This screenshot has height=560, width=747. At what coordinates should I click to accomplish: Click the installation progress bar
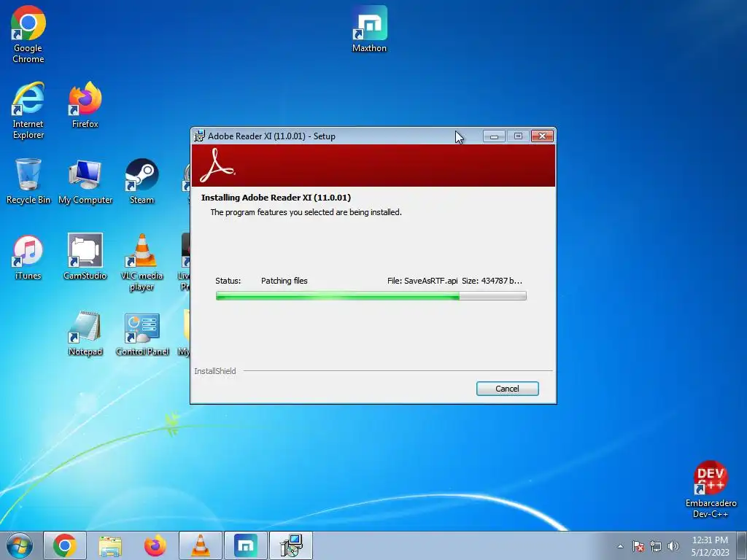click(371, 296)
